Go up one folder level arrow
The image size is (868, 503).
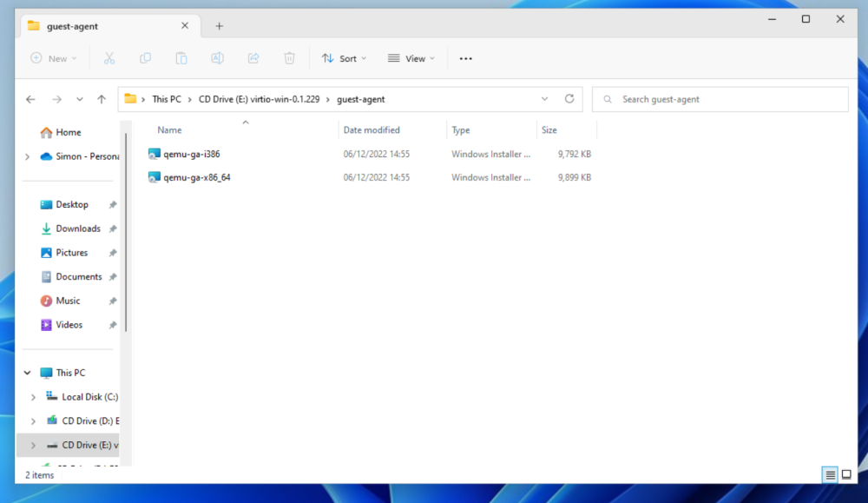(102, 99)
